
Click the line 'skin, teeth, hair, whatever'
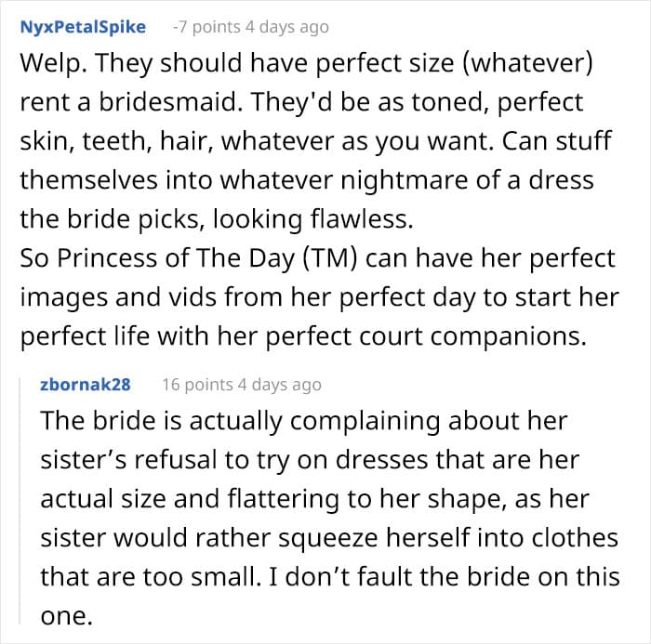(x=315, y=141)
